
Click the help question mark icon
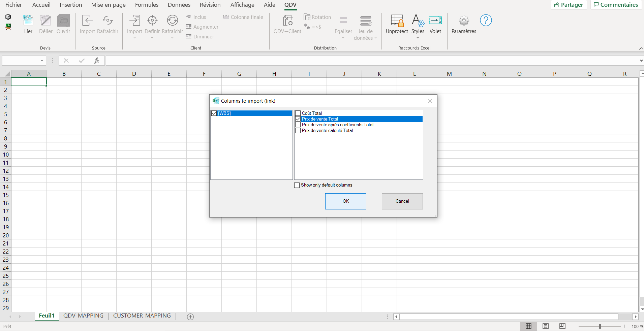(486, 21)
